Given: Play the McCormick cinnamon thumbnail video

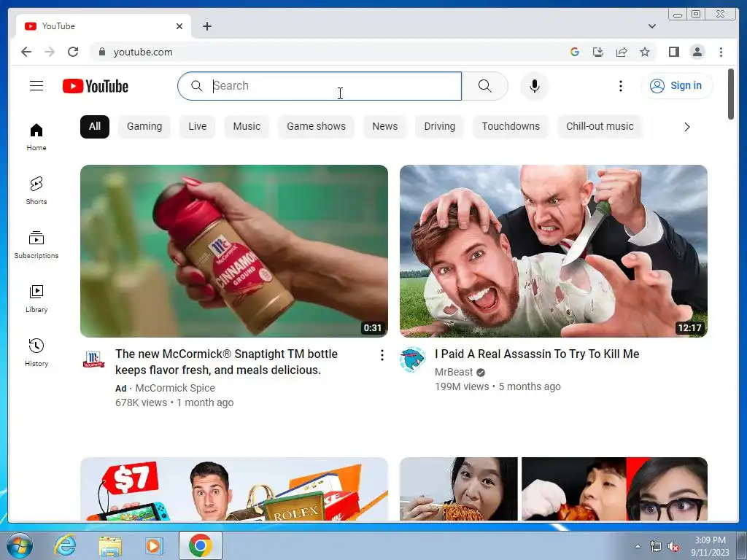Looking at the screenshot, I should coord(234,251).
